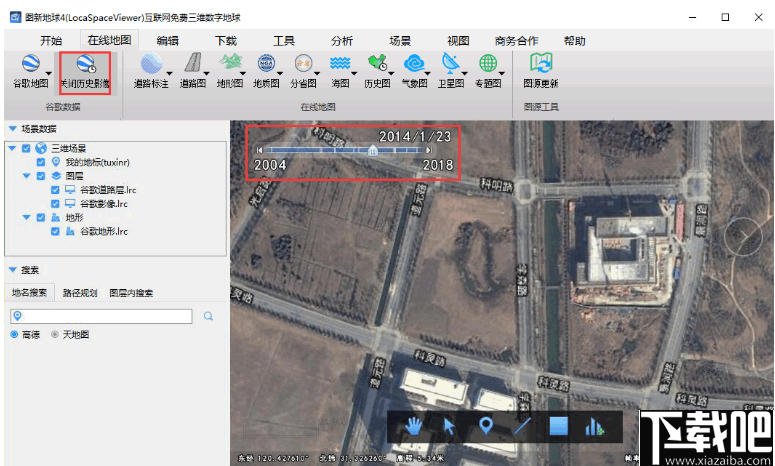Switch to the 工具 ribbon tab

(x=284, y=41)
